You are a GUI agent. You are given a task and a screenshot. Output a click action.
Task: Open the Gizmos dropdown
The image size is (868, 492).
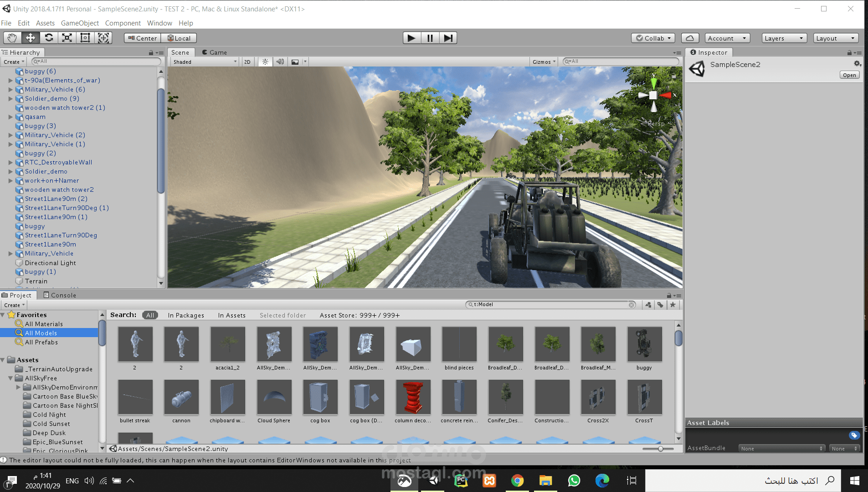coord(544,62)
